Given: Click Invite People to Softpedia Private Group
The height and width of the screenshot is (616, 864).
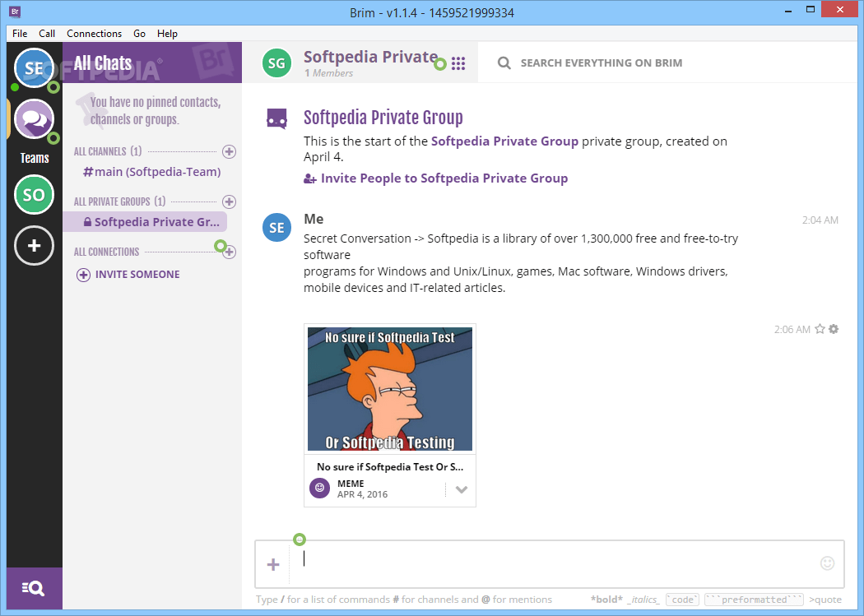Looking at the screenshot, I should point(436,178).
